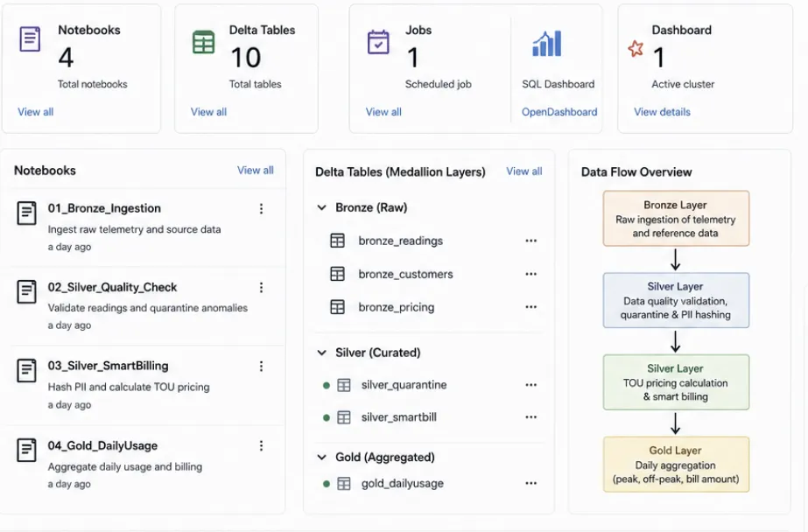Open the 01_Bronze_Ingestion notebook title
Image resolution: width=808 pixels, height=532 pixels.
[x=104, y=208]
